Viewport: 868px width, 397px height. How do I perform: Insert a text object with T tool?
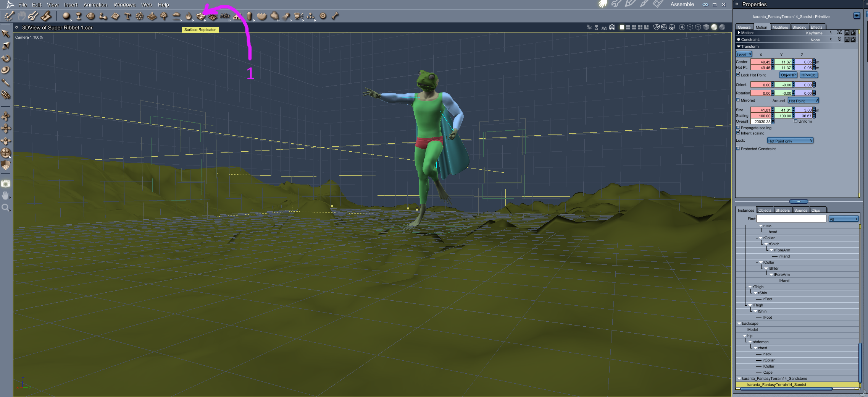coord(127,16)
